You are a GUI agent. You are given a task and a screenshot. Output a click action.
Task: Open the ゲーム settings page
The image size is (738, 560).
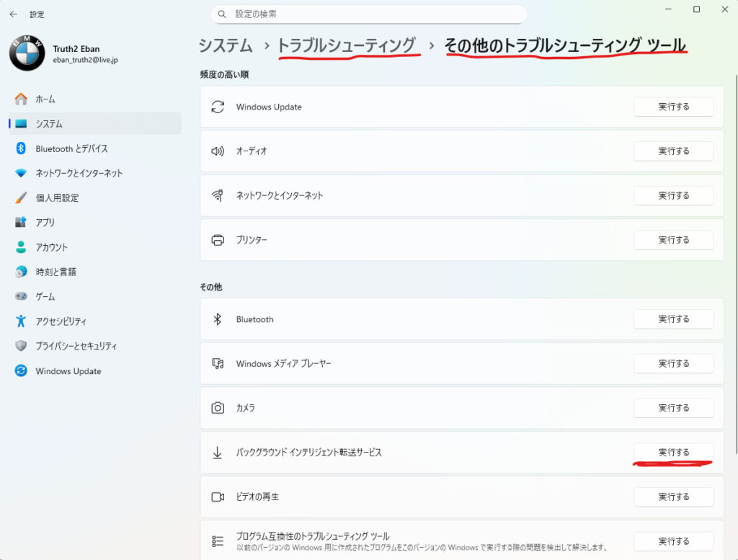(x=45, y=297)
